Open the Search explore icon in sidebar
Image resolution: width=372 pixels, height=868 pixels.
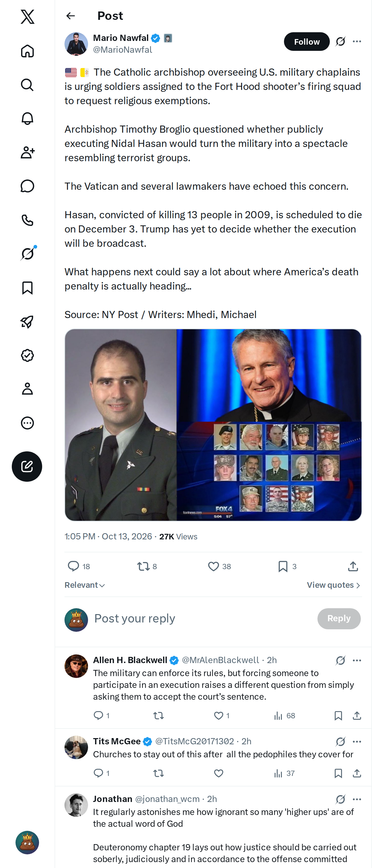(27, 85)
